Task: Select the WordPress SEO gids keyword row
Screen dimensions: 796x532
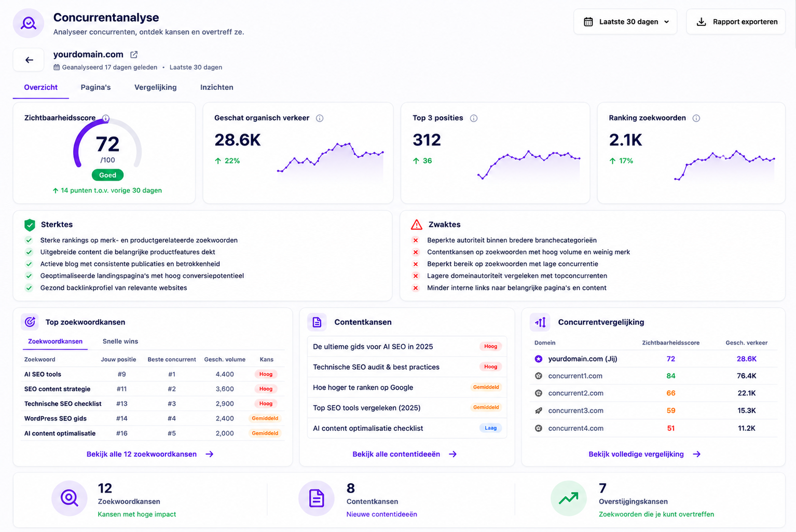Action: (153, 418)
